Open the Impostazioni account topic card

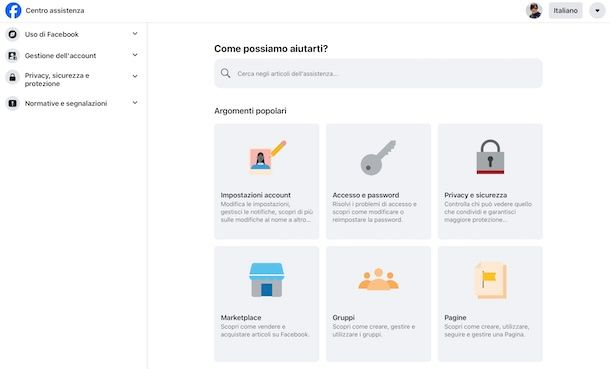tap(266, 181)
